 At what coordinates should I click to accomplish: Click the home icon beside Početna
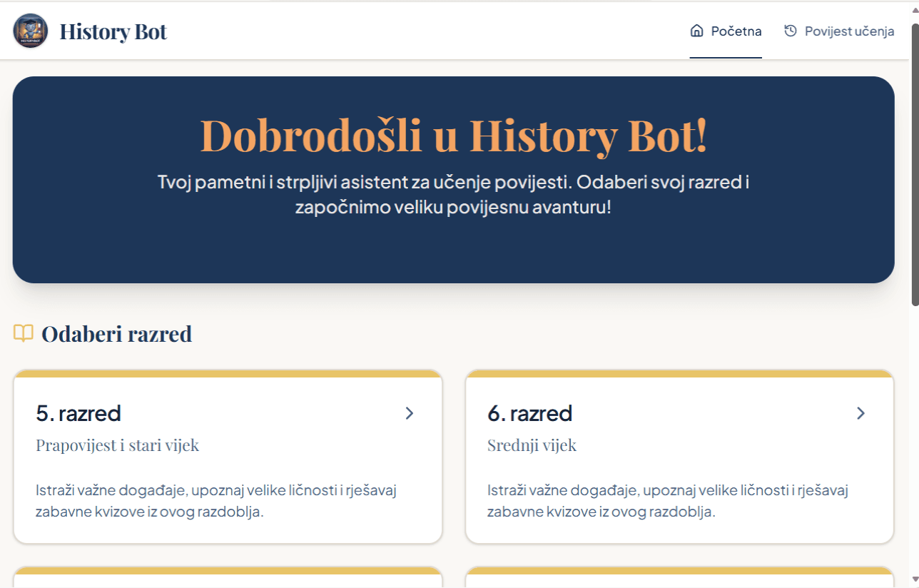click(x=697, y=31)
